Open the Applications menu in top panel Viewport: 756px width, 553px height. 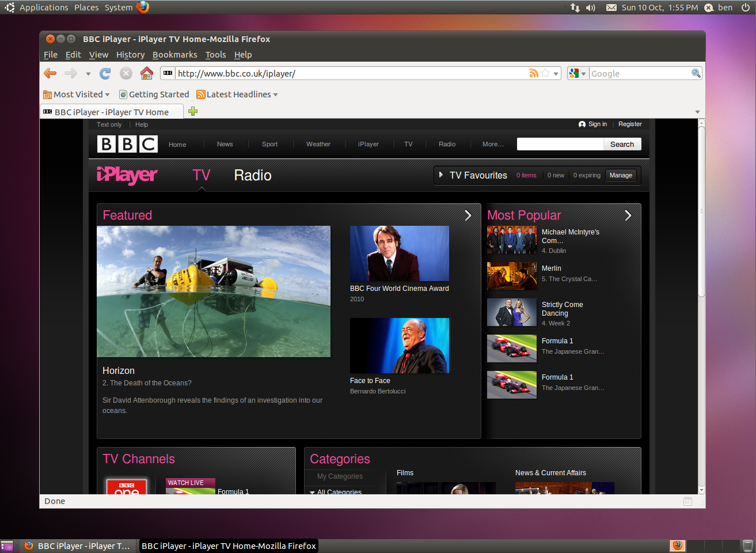[44, 7]
